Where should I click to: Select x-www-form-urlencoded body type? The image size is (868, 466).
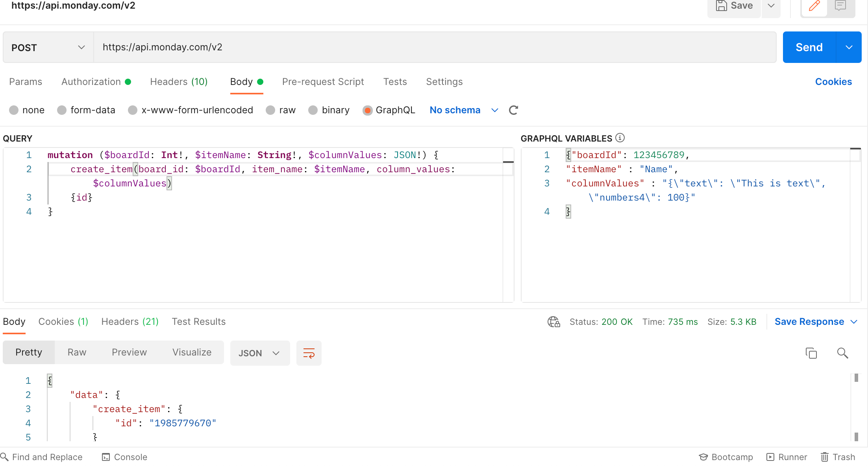(x=133, y=110)
